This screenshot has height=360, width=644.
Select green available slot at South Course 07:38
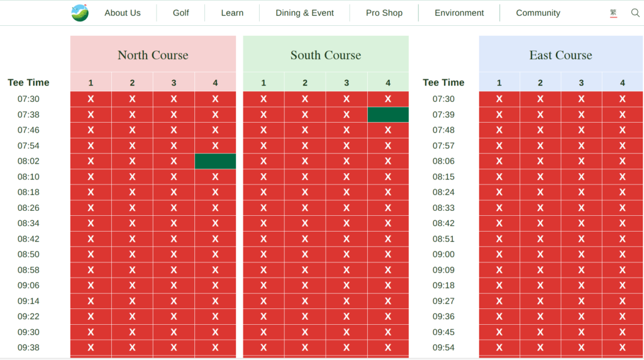click(388, 115)
